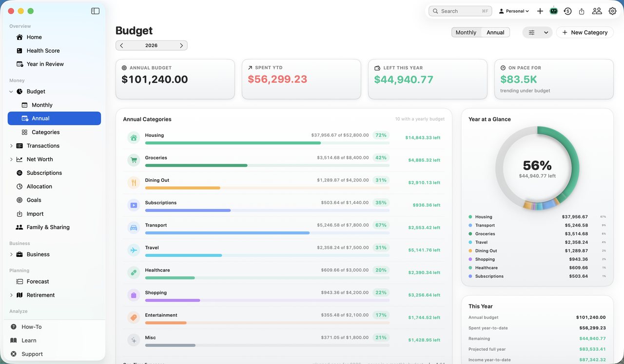
Task: Click the Groceries shopping cart icon
Action: [134, 160]
